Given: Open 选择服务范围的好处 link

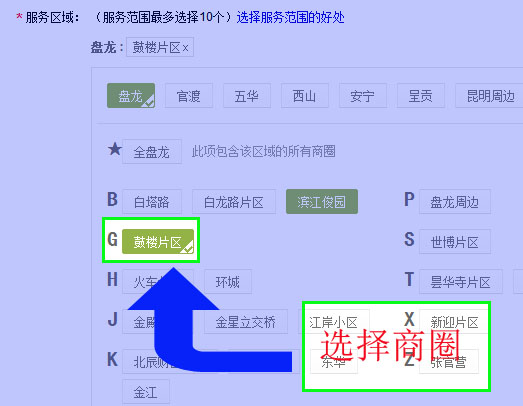Looking at the screenshot, I should click(x=290, y=17).
